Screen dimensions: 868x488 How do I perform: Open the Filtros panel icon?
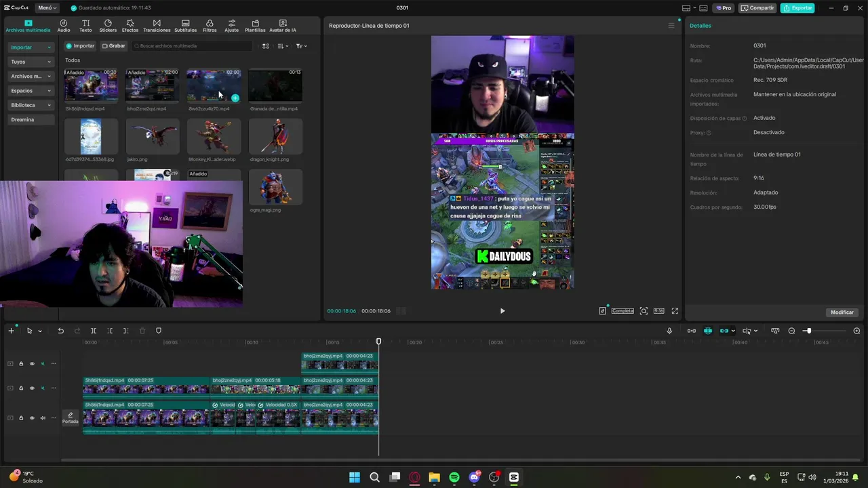[x=210, y=26]
